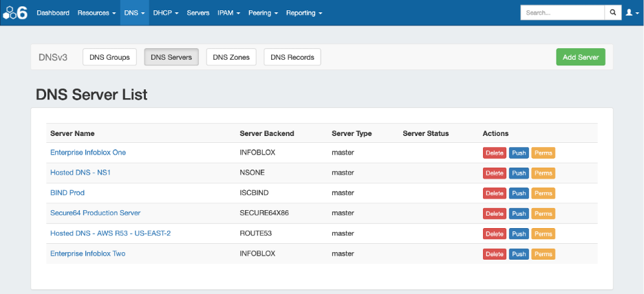The height and width of the screenshot is (294, 644).
Task: Switch to the DNS Groups tab
Action: coord(110,58)
